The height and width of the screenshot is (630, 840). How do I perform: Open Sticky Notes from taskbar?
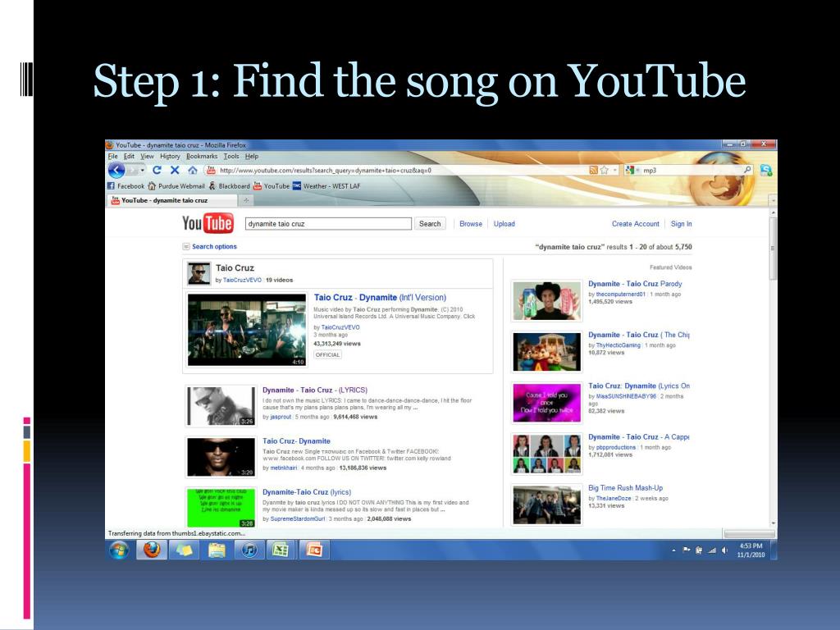click(x=185, y=550)
